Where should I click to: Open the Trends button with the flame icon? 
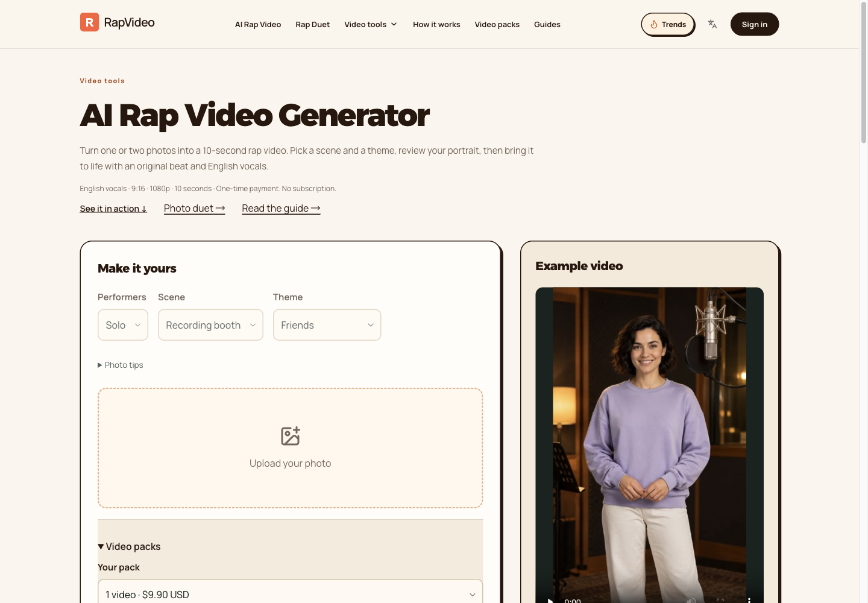(668, 25)
